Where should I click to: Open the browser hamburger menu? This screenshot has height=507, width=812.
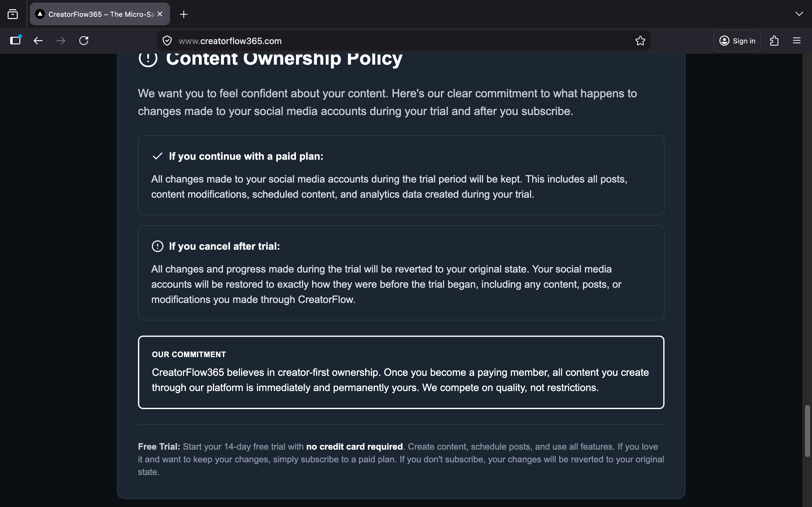796,41
